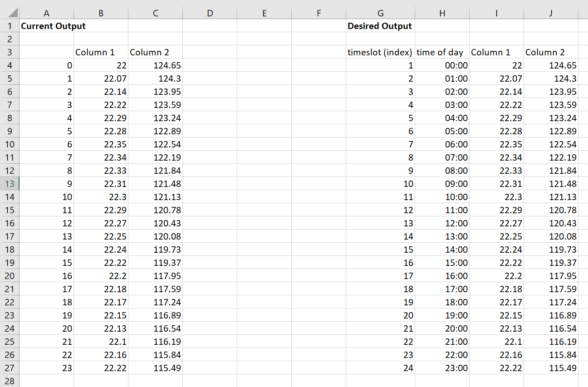Click cell G4 containing timeslot 1
This screenshot has width=588, height=387.
coord(380,65)
